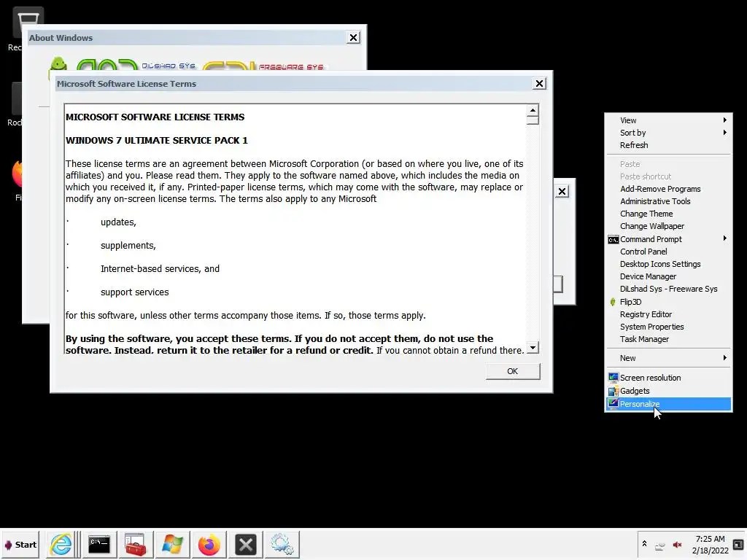Click the "supplements," bullet text
Image resolution: width=747 pixels, height=560 pixels.
[128, 246]
